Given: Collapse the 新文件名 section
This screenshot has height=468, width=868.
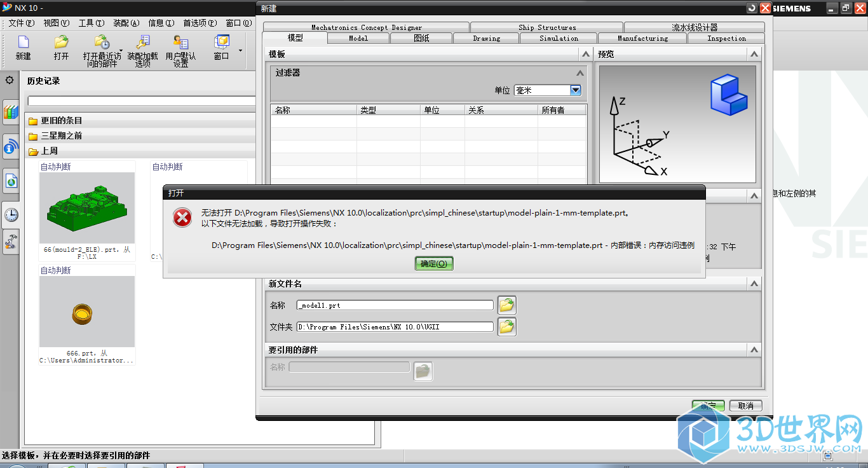Looking at the screenshot, I should click(754, 284).
